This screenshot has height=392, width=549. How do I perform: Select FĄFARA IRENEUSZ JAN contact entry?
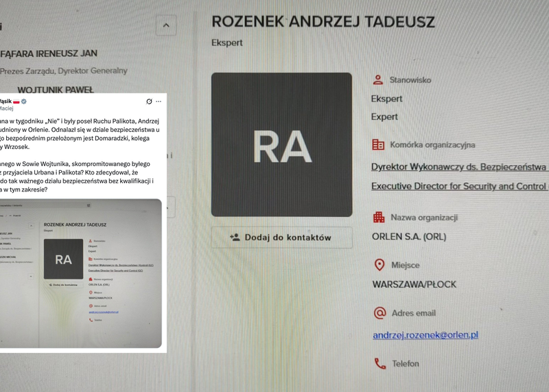(49, 54)
